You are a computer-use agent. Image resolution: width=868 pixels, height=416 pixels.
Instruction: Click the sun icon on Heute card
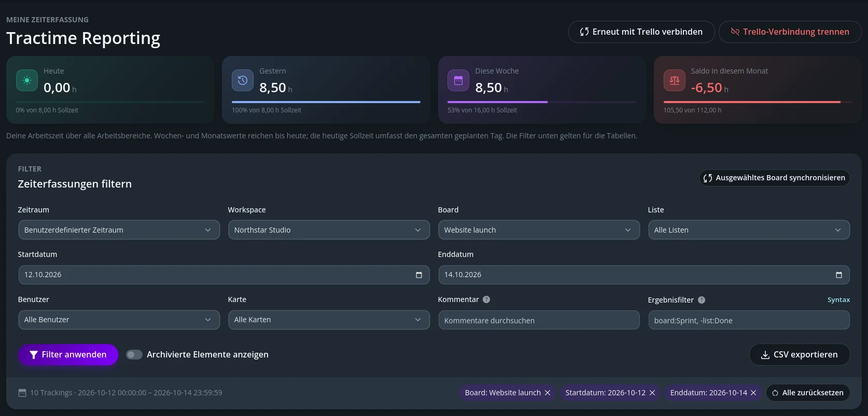click(27, 80)
